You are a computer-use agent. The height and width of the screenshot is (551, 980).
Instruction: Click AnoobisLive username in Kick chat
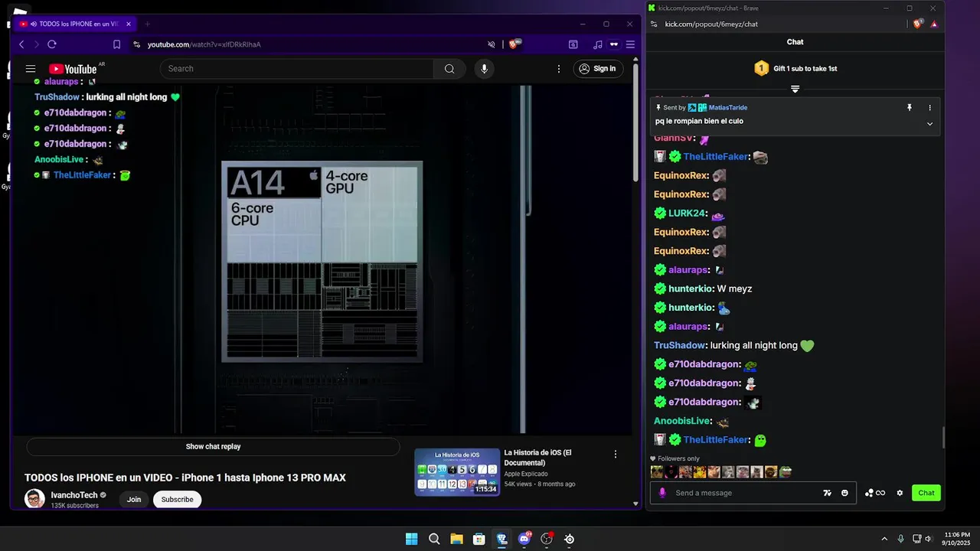click(x=682, y=421)
